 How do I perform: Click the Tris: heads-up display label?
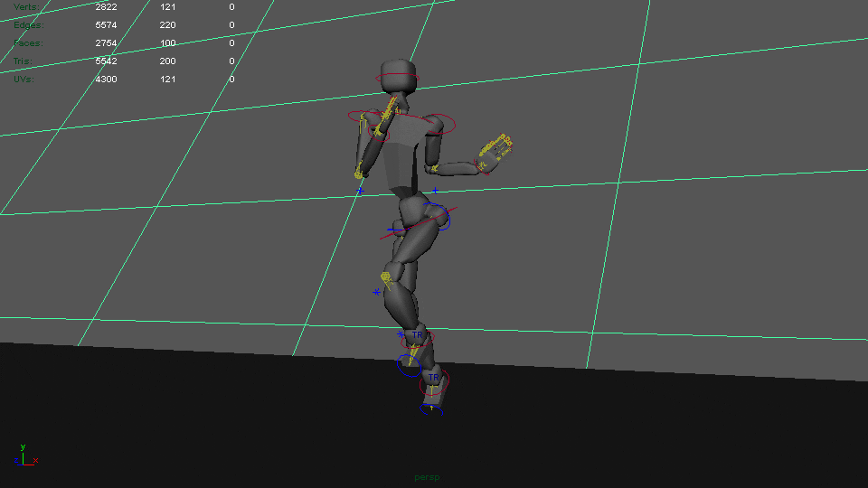click(23, 61)
